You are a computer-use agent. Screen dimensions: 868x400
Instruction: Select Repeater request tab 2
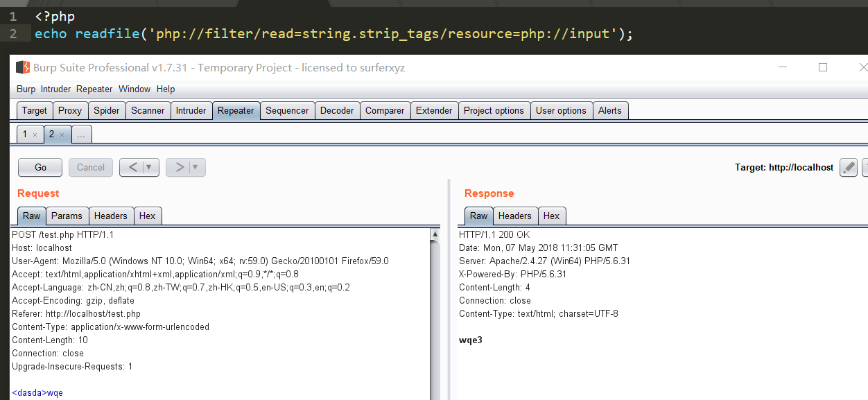tap(51, 134)
